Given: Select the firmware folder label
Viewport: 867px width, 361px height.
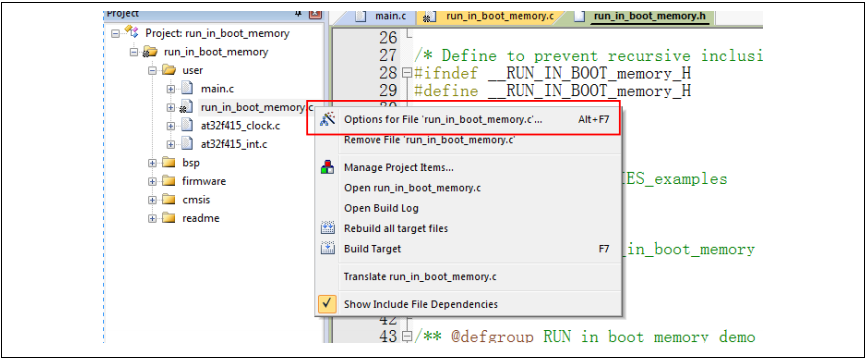Looking at the screenshot, I should coord(204,181).
